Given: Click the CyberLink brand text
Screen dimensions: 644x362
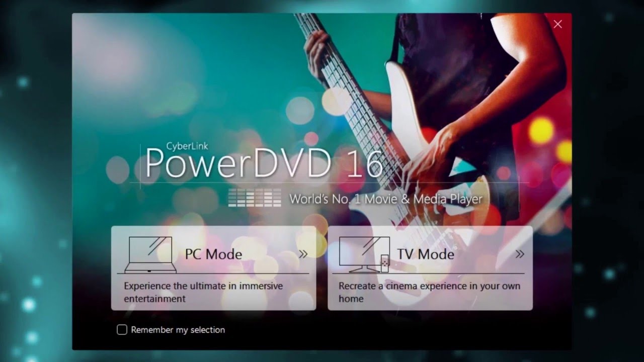Looking at the screenshot, I should [x=187, y=146].
